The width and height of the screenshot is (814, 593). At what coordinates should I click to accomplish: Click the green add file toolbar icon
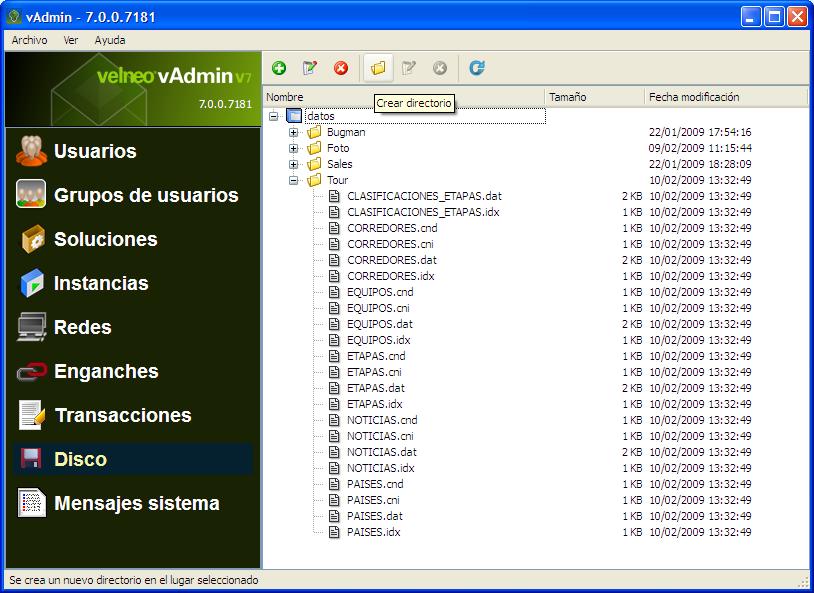279,68
